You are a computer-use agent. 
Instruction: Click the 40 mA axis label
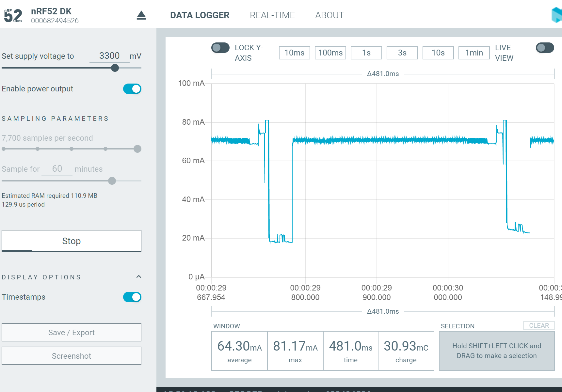click(x=193, y=199)
